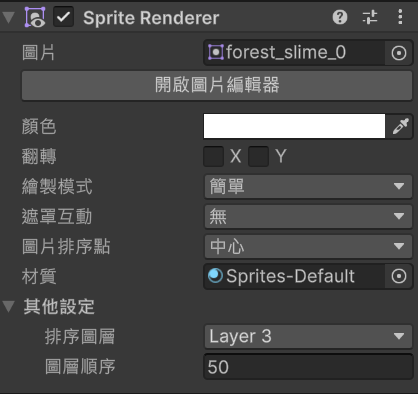Screen dimensions: 418x394
Task: Click the 圖層順序 property label
Action: pyautogui.click(x=80, y=366)
